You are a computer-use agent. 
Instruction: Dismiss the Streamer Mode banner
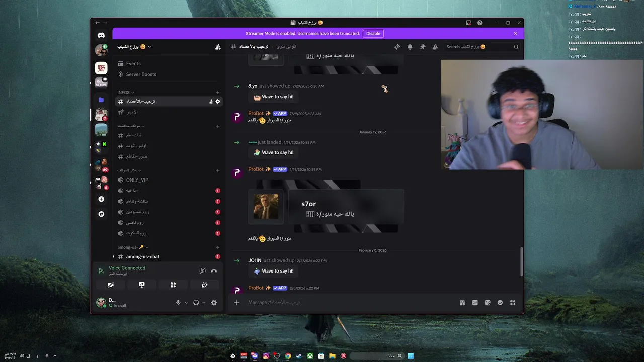click(516, 34)
